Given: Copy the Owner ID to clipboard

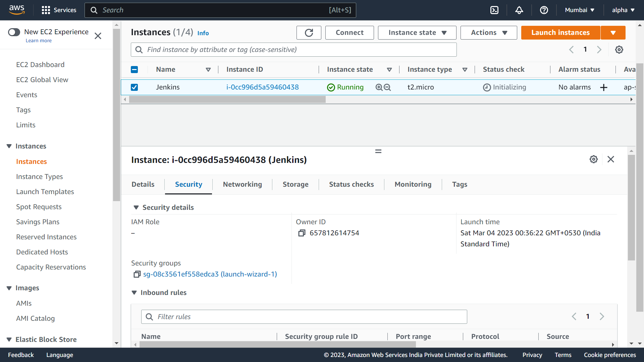Looking at the screenshot, I should [x=302, y=233].
